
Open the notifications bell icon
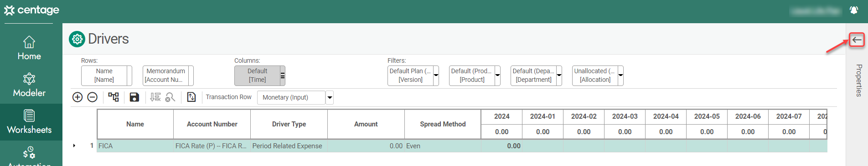854,10
